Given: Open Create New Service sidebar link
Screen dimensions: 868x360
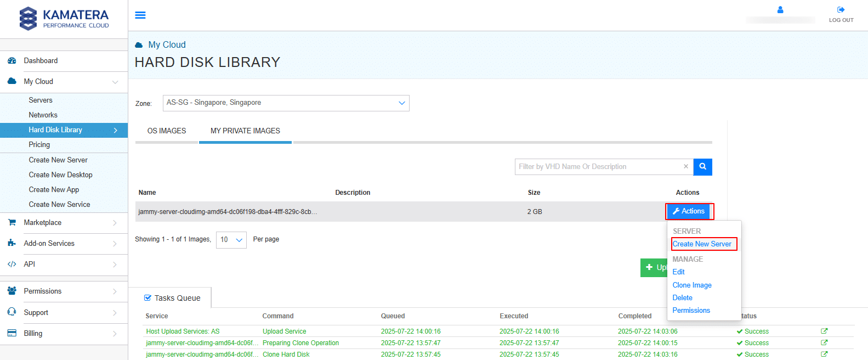Looking at the screenshot, I should 59,205.
